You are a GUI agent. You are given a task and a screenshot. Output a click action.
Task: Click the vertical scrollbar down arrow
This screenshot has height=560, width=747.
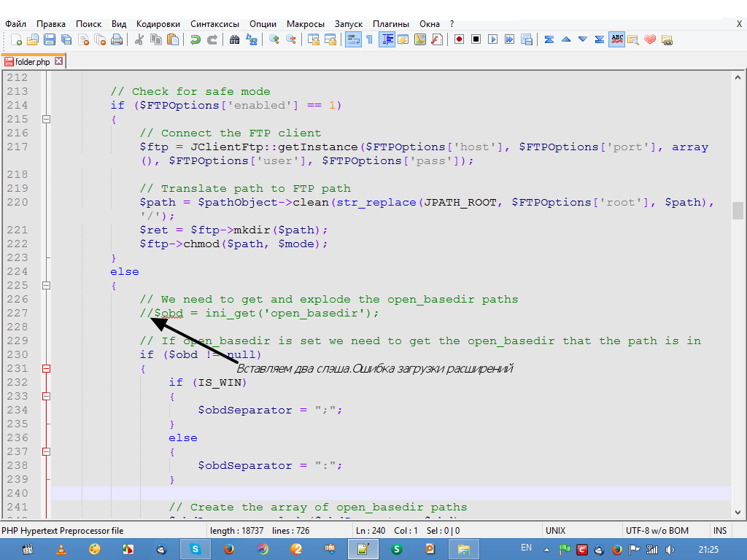(738, 512)
